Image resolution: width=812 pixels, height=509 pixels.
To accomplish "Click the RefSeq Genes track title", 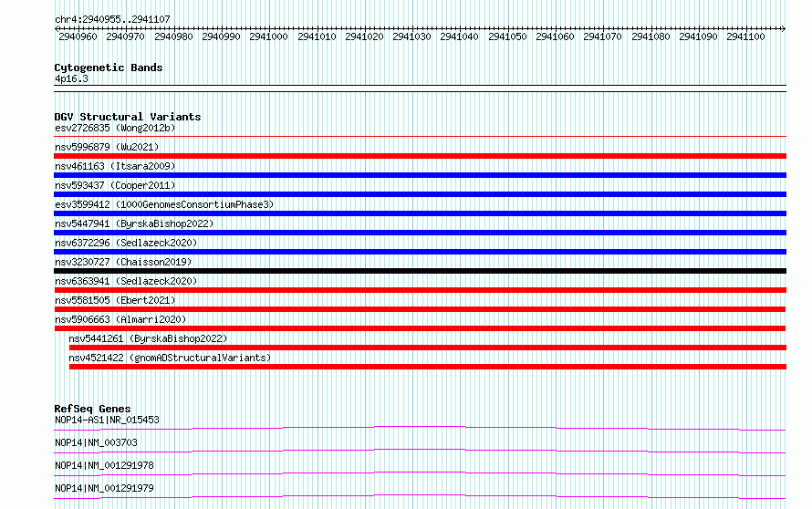I will coord(92,409).
